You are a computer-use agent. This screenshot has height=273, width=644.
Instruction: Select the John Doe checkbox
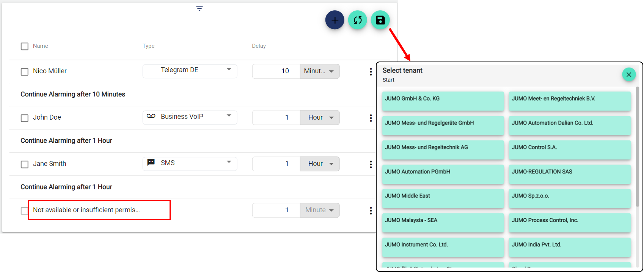tap(25, 118)
